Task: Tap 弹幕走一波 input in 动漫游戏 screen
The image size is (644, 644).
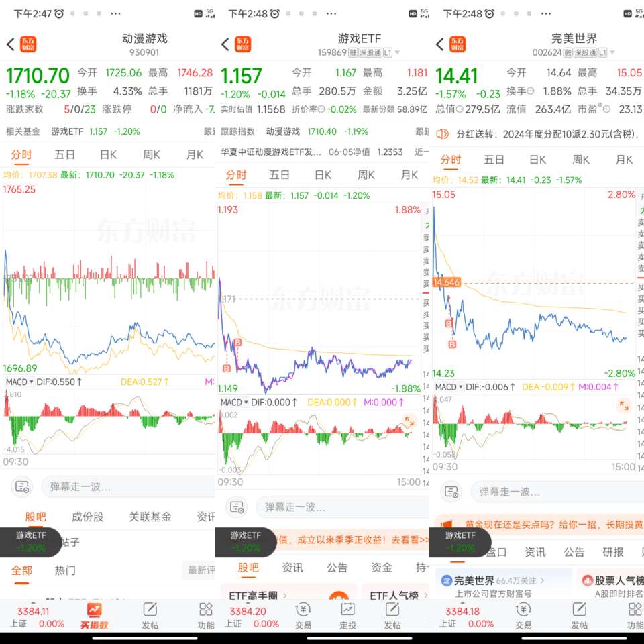Action: click(x=127, y=487)
